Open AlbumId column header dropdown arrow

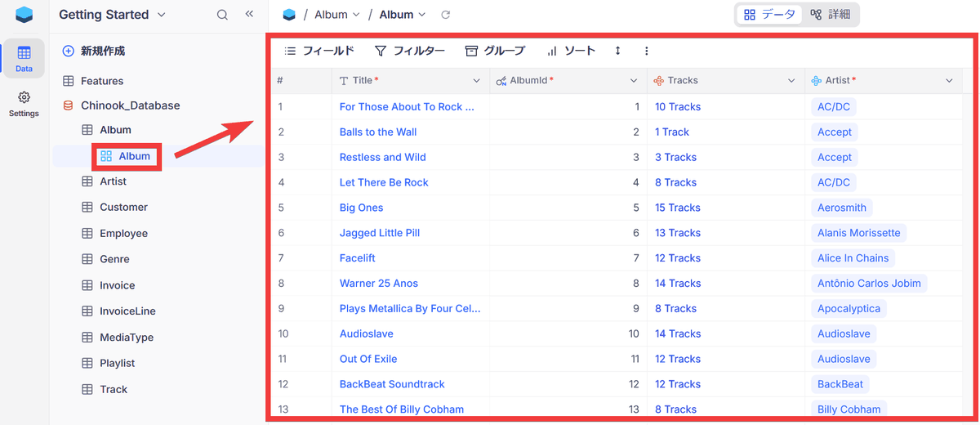click(634, 81)
